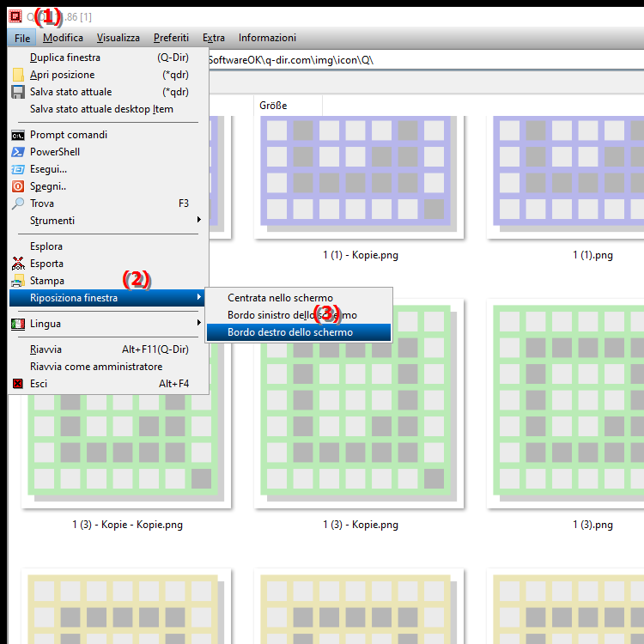This screenshot has width=644, height=644.
Task: Click the Esegui run icon
Action: click(x=18, y=169)
